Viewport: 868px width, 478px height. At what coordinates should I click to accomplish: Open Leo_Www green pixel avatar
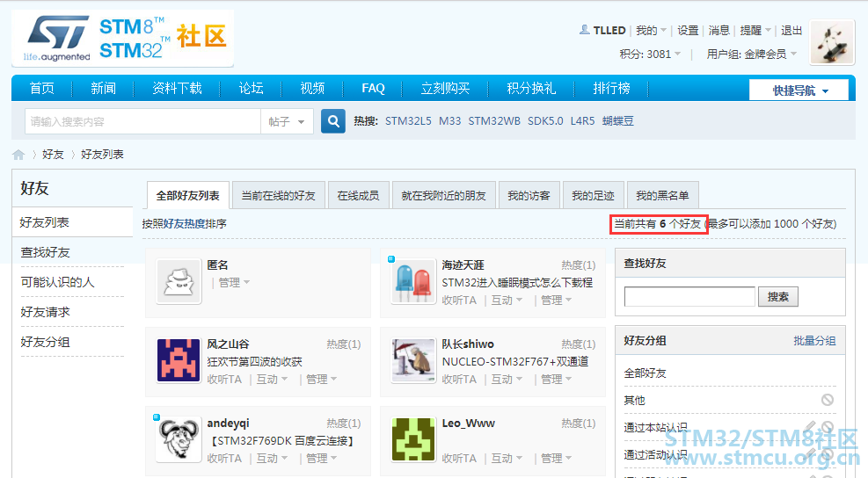(x=413, y=440)
